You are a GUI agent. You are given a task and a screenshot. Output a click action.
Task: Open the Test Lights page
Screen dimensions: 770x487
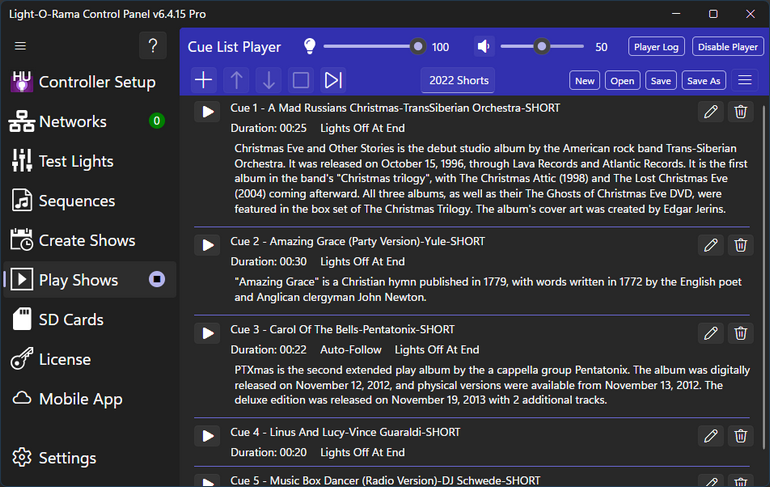coord(88,161)
